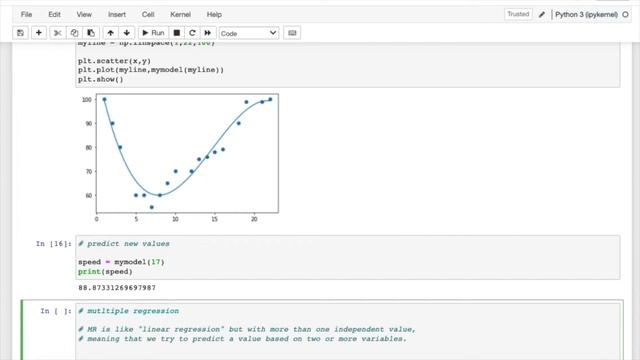The width and height of the screenshot is (640, 360).
Task: Interrupt the kernel with stop icon
Action: point(177,33)
